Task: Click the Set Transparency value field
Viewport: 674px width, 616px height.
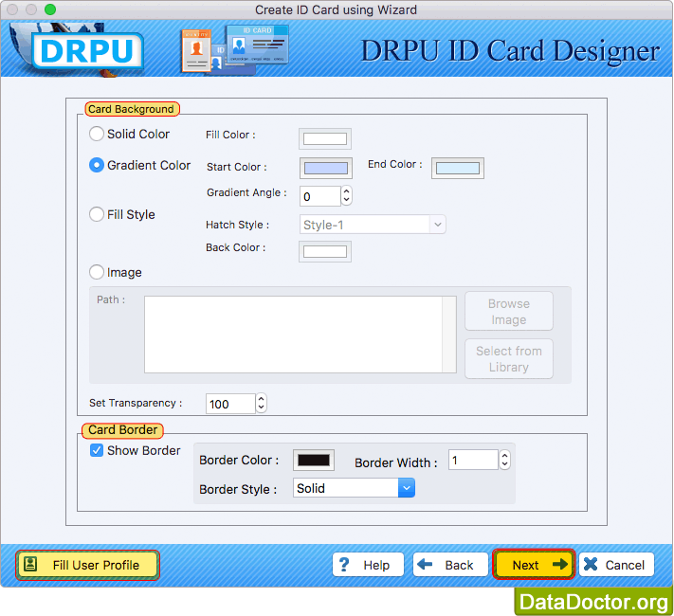Action: 230,404
